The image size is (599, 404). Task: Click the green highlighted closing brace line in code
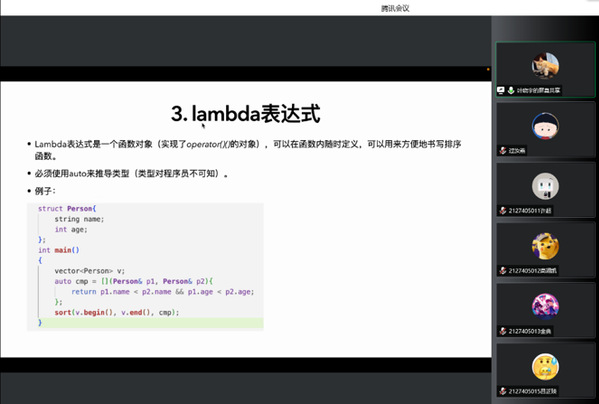click(145, 323)
